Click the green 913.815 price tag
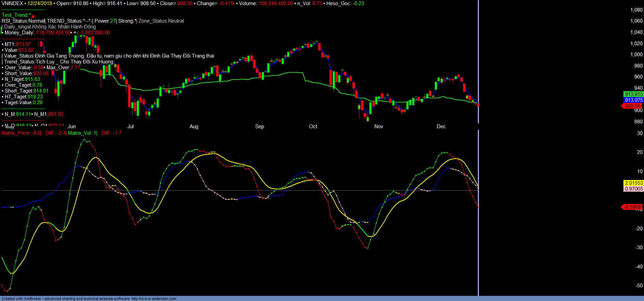The width and height of the screenshot is (644, 301). click(633, 94)
